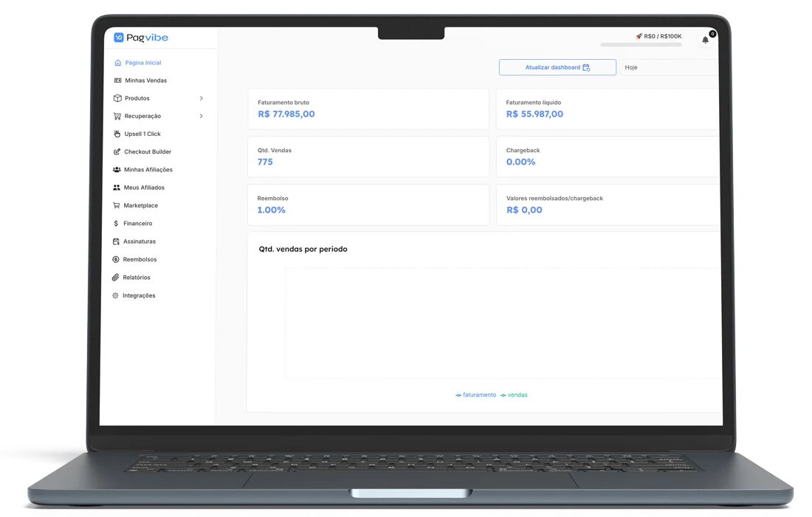Expand the Produtos submenu chevron
The height and width of the screenshot is (517, 812).
coord(202,98)
